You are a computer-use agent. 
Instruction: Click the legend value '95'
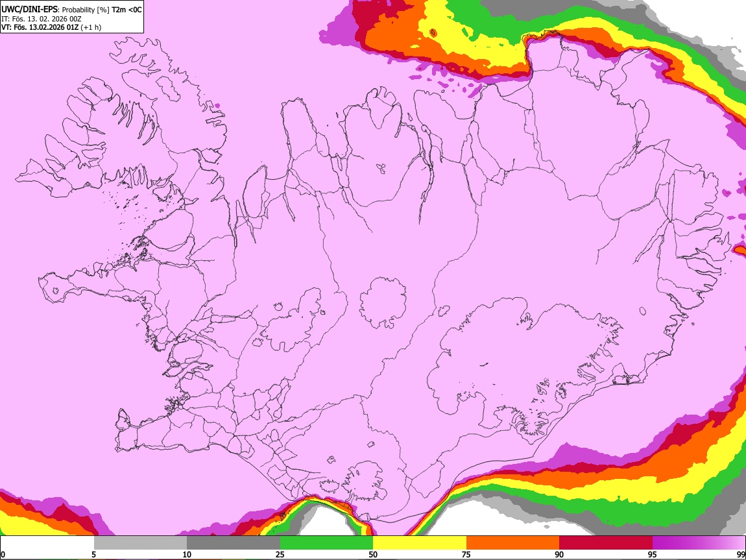coord(653,554)
